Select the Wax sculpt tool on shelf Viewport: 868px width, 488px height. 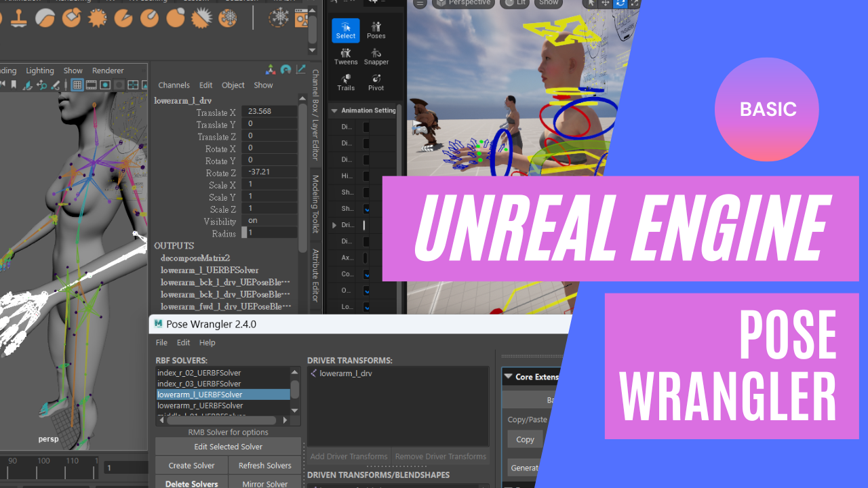(45, 18)
